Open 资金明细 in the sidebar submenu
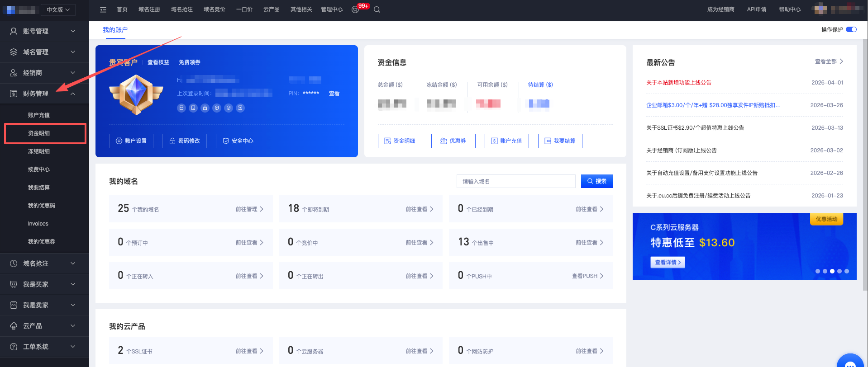 click(x=39, y=133)
